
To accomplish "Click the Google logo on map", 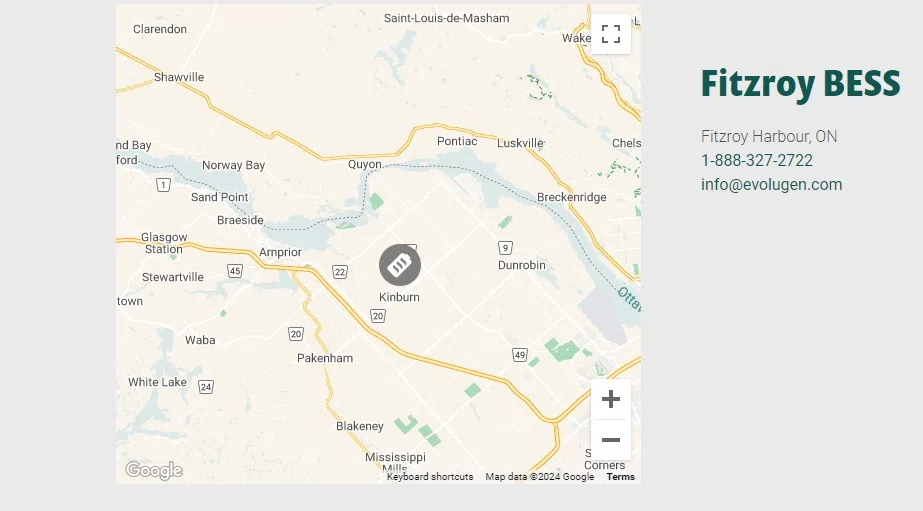I will [153, 470].
